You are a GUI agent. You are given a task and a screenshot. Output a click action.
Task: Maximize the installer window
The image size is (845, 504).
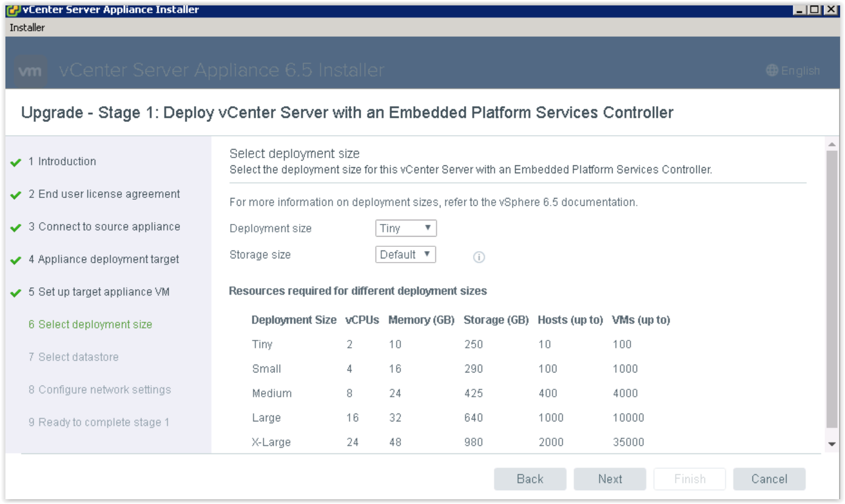coord(814,10)
